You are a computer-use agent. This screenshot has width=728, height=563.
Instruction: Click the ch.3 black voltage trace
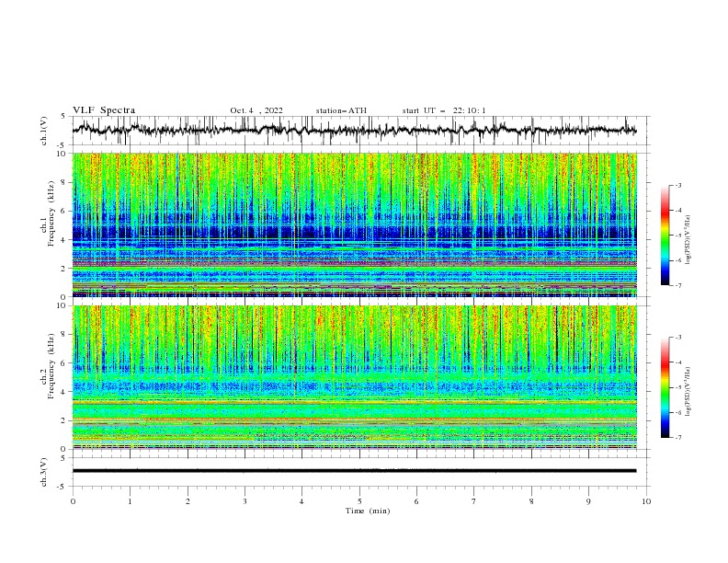click(354, 471)
